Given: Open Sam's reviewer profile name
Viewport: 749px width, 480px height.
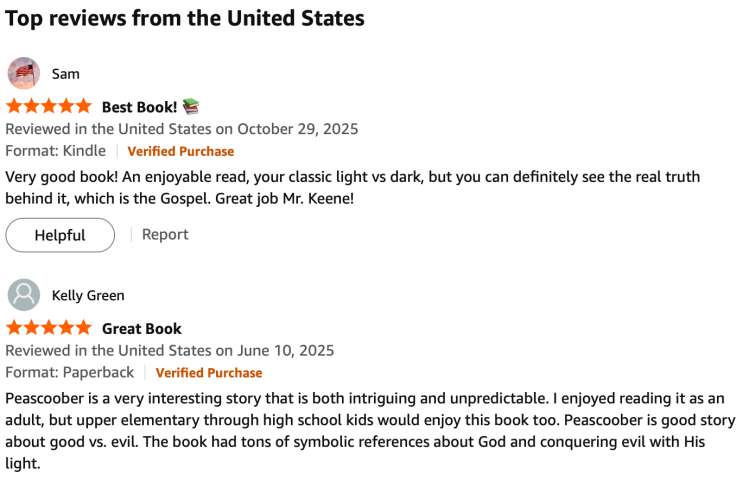Looking at the screenshot, I should click(66, 74).
